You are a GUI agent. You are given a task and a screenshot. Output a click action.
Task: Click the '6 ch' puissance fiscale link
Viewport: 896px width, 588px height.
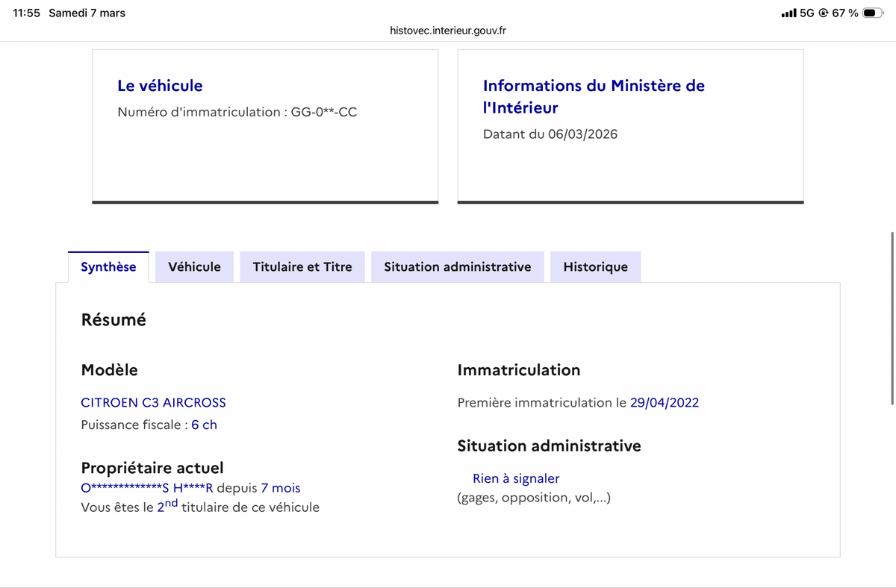tap(204, 424)
